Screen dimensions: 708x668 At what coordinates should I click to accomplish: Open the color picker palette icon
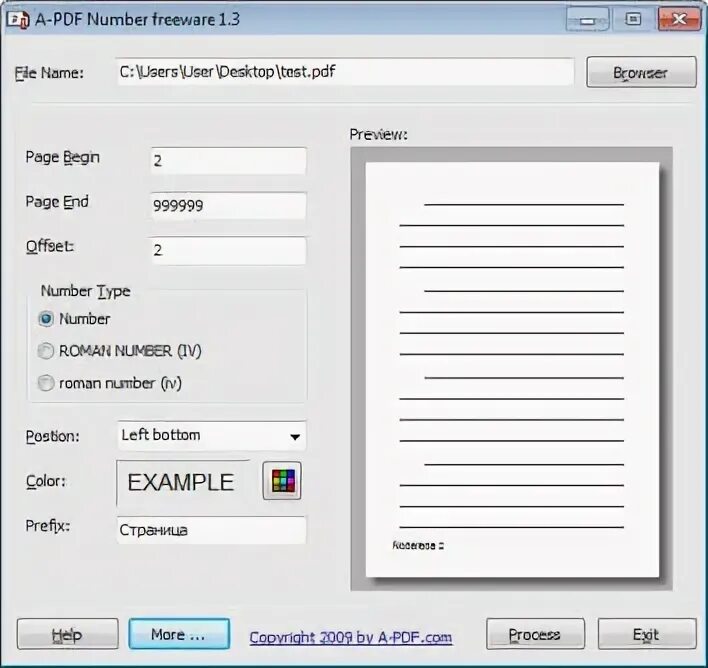click(282, 481)
